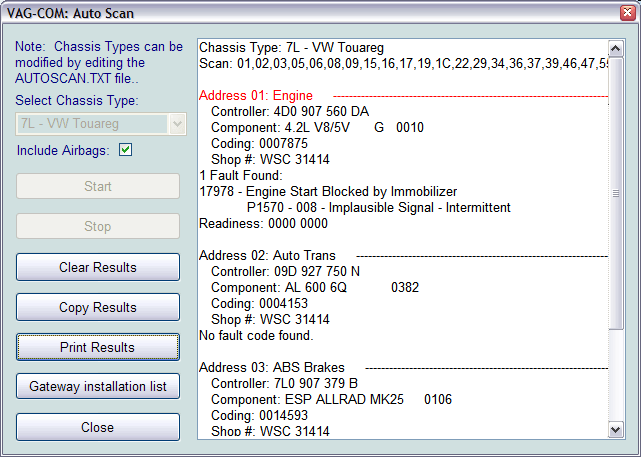Click the scroll down arrow in results
This screenshot has width=641, height=457.
click(x=616, y=430)
